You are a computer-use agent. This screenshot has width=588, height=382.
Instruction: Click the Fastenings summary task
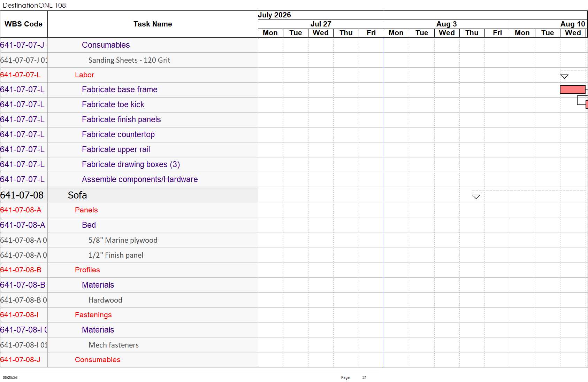tap(93, 315)
